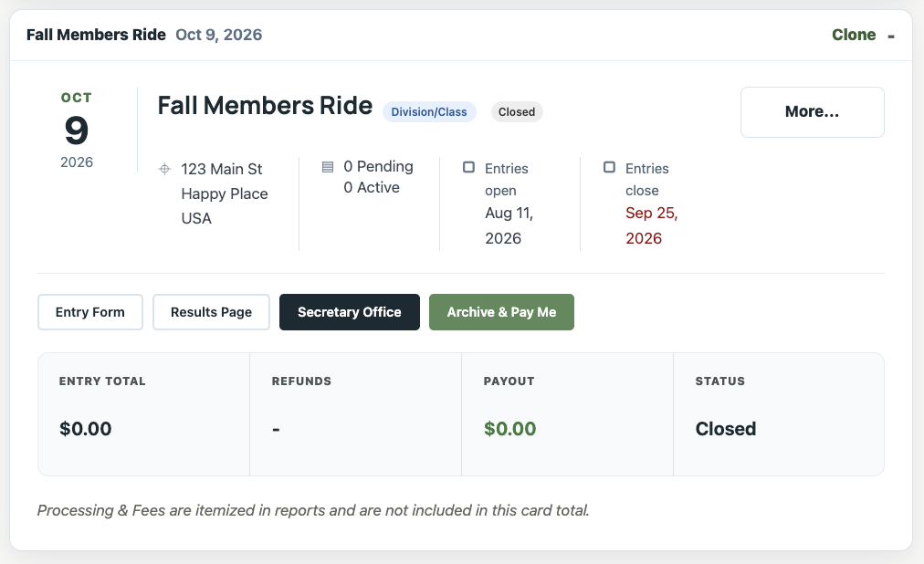Click the Entries close calendar icon
The image size is (924, 564).
[609, 167]
